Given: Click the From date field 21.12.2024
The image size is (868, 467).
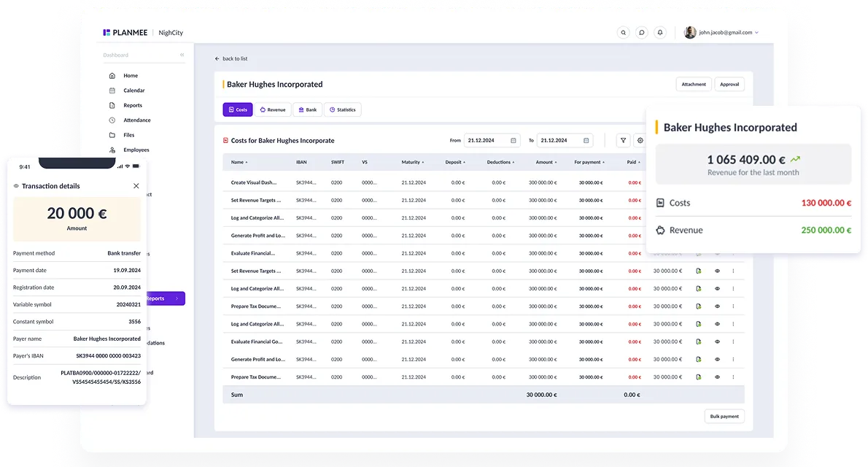Looking at the screenshot, I should point(492,141).
